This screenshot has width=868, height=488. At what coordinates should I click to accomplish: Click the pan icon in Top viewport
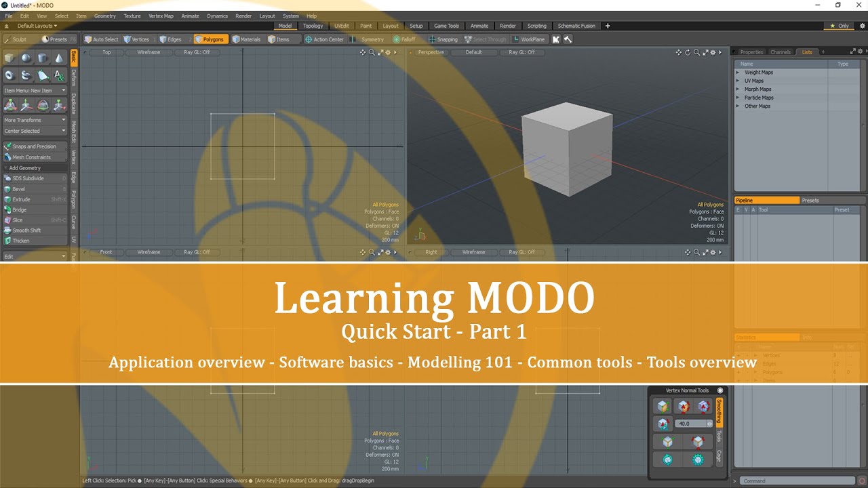click(363, 52)
